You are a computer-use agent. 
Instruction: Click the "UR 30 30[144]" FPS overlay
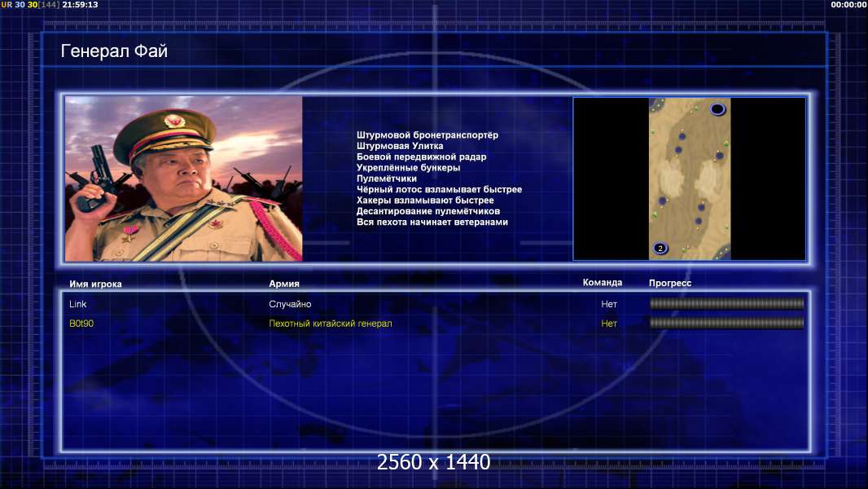(x=30, y=4)
